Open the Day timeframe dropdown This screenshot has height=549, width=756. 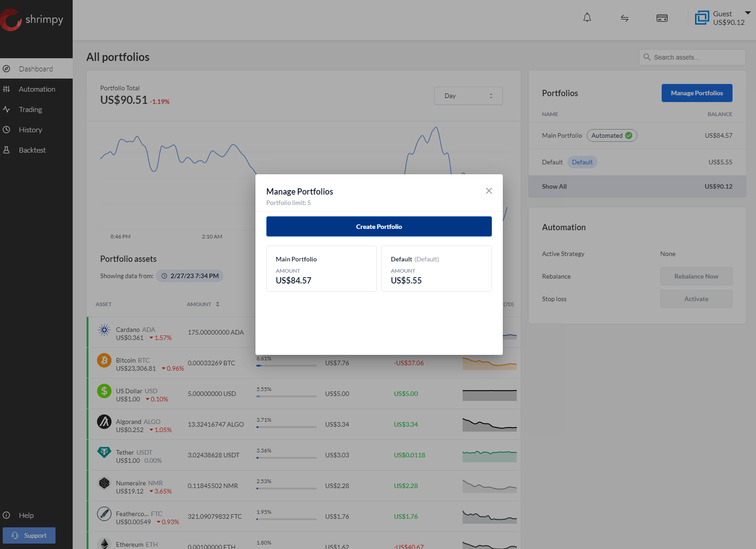click(x=468, y=96)
